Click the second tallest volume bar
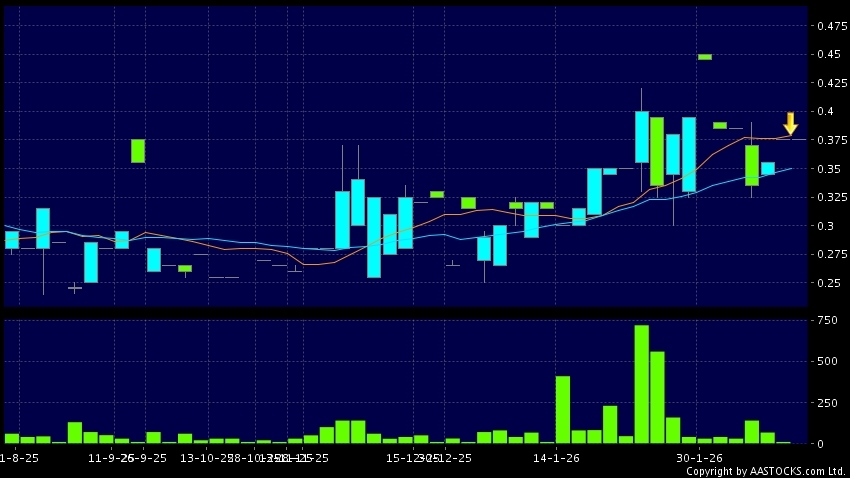The width and height of the screenshot is (850, 478). (x=657, y=397)
